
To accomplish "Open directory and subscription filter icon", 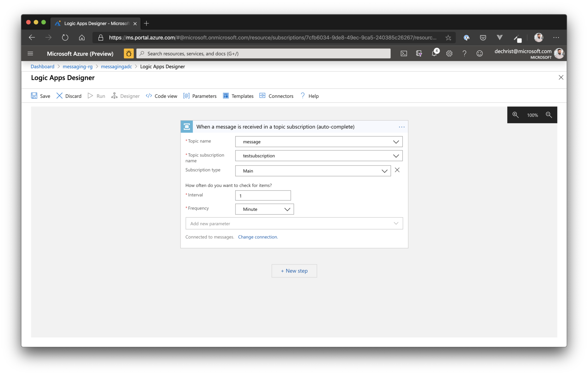I will point(419,53).
